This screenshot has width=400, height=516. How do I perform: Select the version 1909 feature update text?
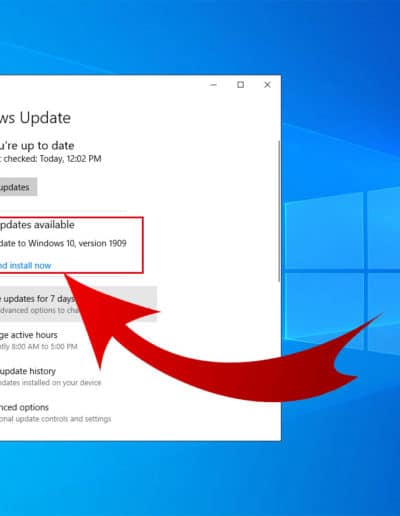pos(63,243)
